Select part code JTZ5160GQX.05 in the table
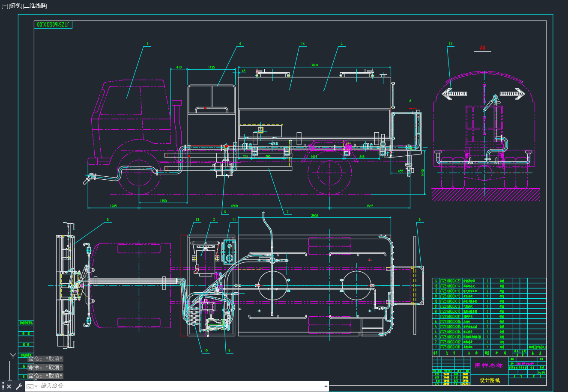The image size is (568, 392). 450,327
